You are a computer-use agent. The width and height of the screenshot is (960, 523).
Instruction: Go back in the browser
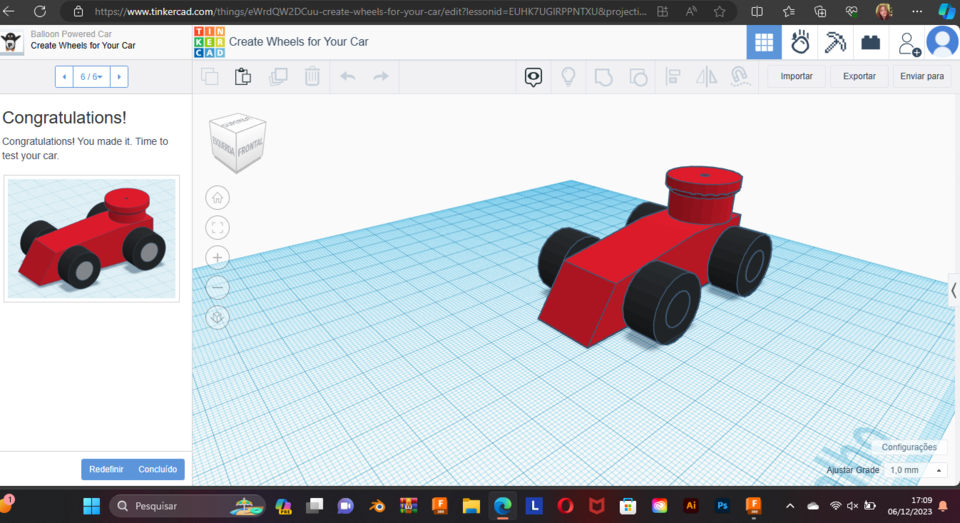click(9, 11)
